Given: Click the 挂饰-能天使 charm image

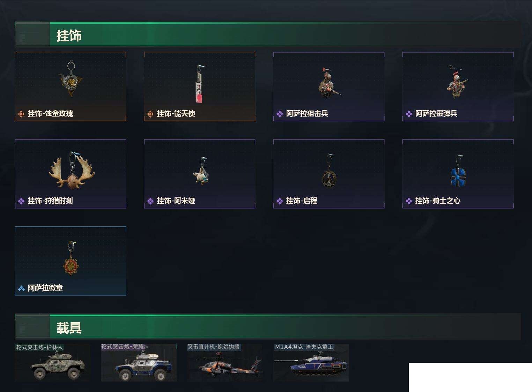Looking at the screenshot, I should tap(199, 84).
